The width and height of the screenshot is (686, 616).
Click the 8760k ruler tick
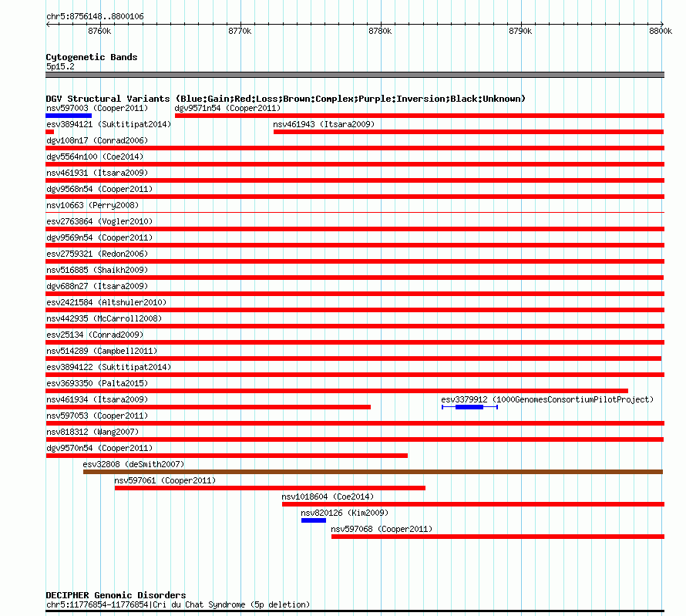point(100,31)
